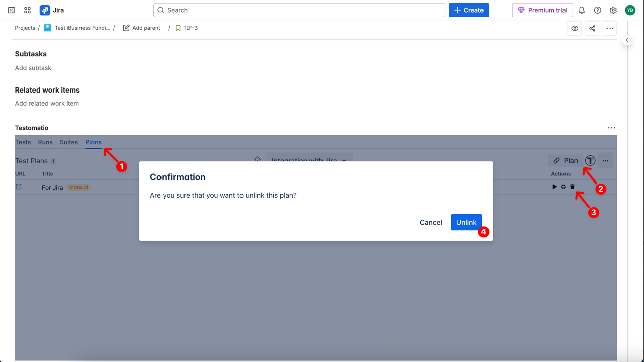Image resolution: width=644 pixels, height=362 pixels.
Task: Open the help question mark icon
Action: (x=598, y=10)
